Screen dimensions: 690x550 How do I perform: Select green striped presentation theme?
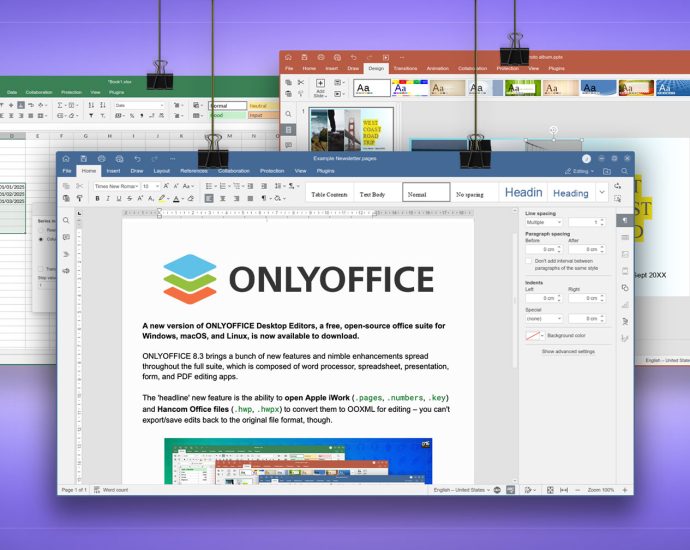click(522, 88)
